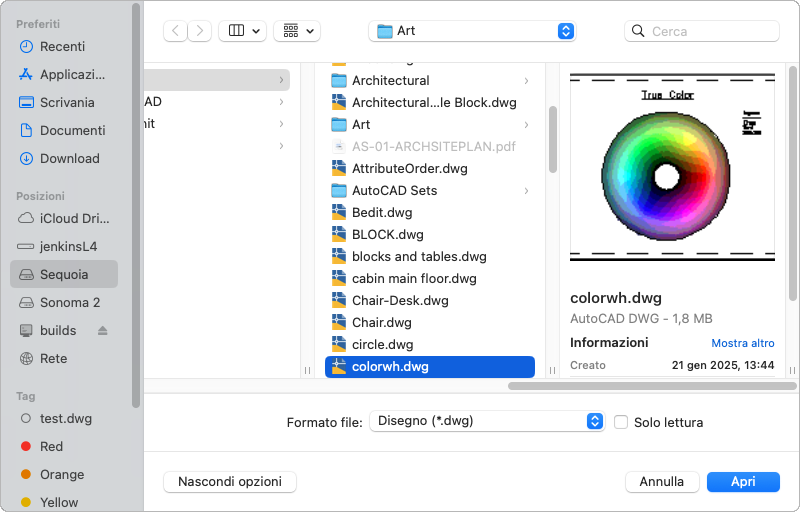Open the item grouping options button
Screen dimensions: 800x512
tap(297, 31)
